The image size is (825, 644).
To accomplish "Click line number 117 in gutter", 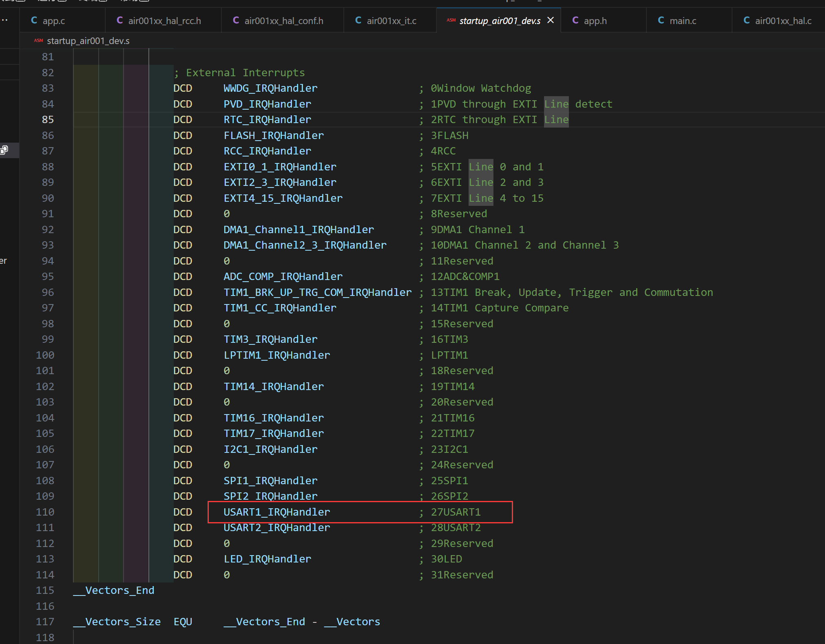I will (x=45, y=622).
